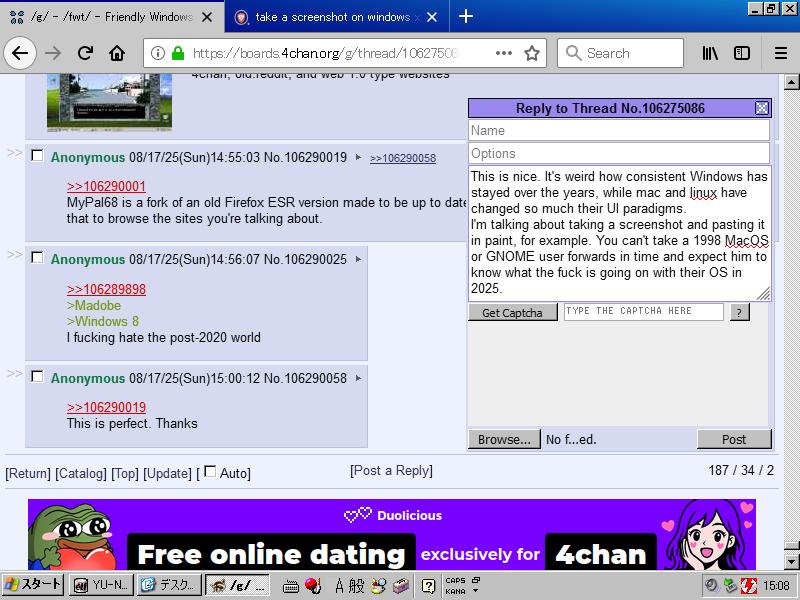The width and height of the screenshot is (800, 600).
Task: Click the resize grip of comment box
Action: click(x=764, y=294)
